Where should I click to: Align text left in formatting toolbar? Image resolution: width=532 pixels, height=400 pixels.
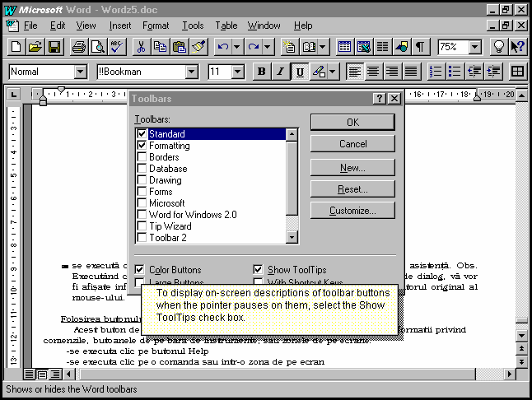point(355,72)
